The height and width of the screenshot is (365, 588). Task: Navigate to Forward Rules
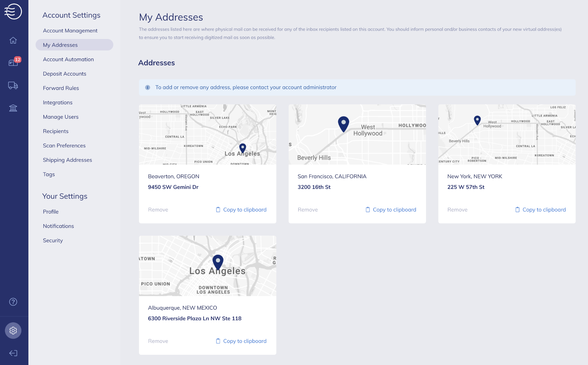(61, 88)
